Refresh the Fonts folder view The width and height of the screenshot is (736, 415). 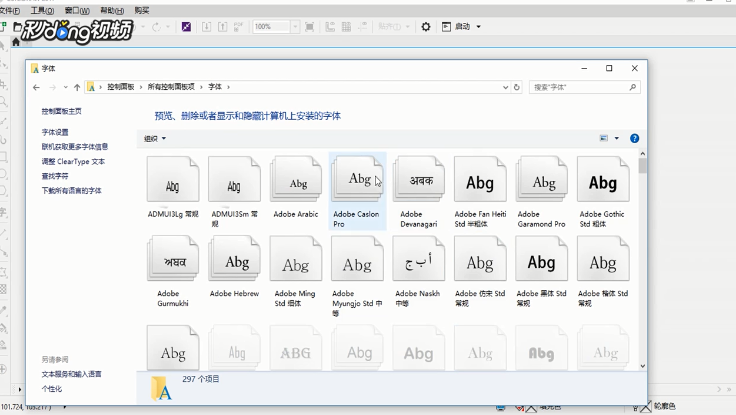[x=517, y=87]
